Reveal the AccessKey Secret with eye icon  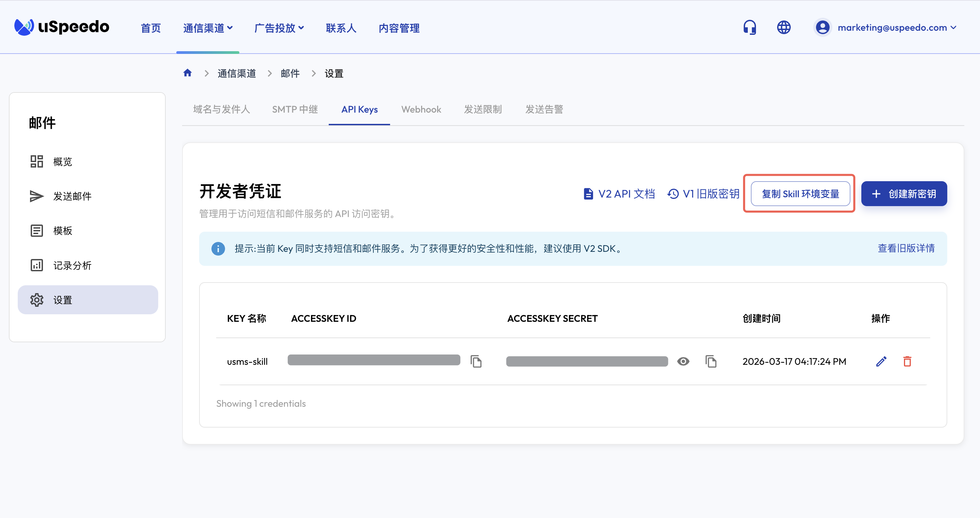(x=683, y=361)
